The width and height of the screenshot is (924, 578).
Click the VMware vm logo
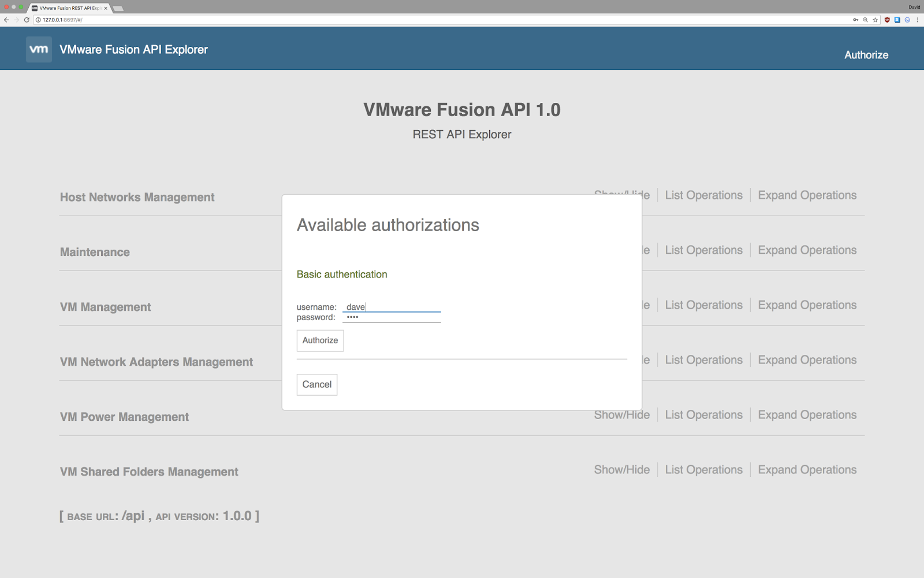39,50
